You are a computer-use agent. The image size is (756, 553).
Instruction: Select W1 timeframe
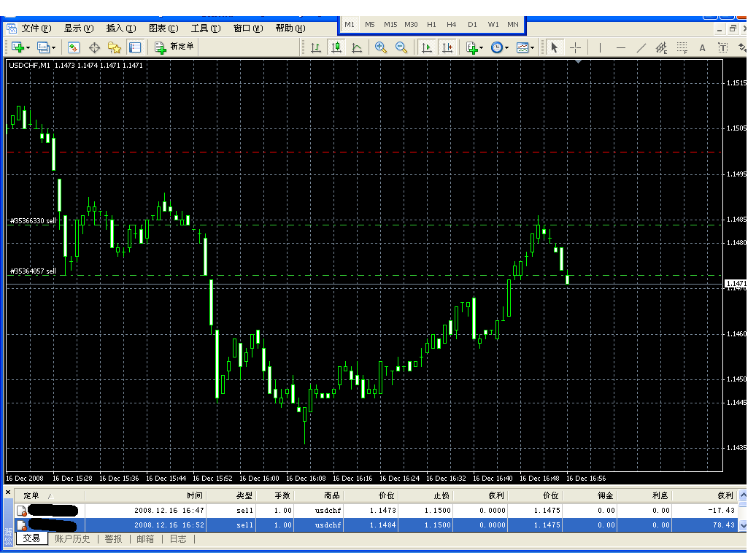coord(493,24)
